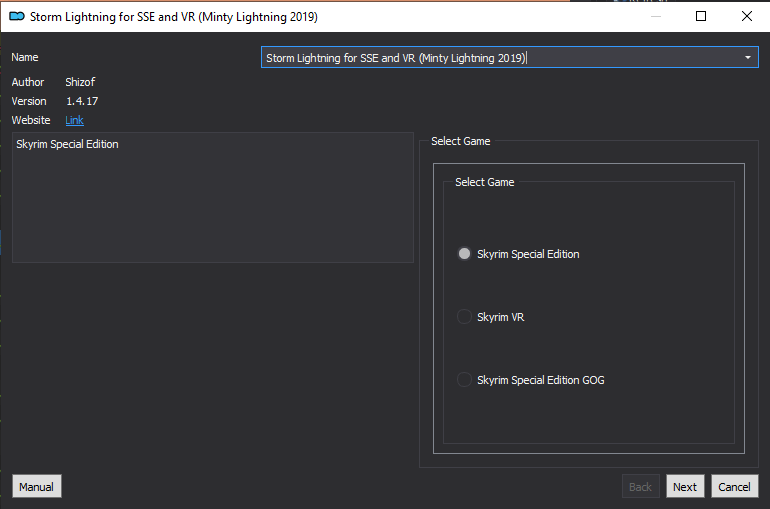Viewport: 770px width, 509px height.
Task: Click the Skyrim Special Edition description box
Action: (213, 197)
